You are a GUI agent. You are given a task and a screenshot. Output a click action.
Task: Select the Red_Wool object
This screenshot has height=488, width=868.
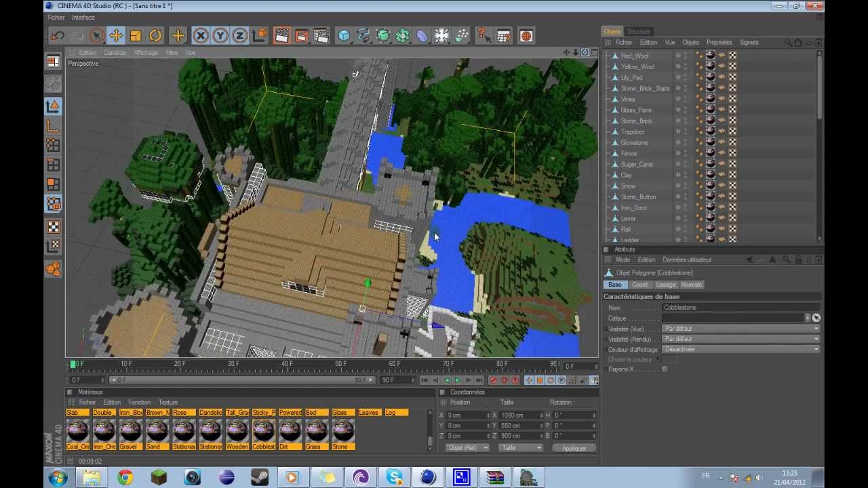pos(635,56)
